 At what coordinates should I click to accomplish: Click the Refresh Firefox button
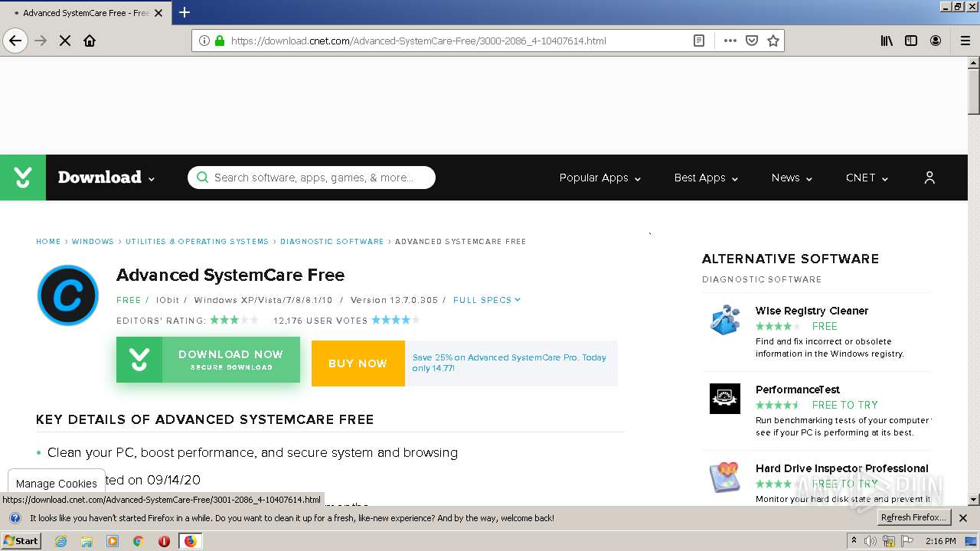coord(913,518)
